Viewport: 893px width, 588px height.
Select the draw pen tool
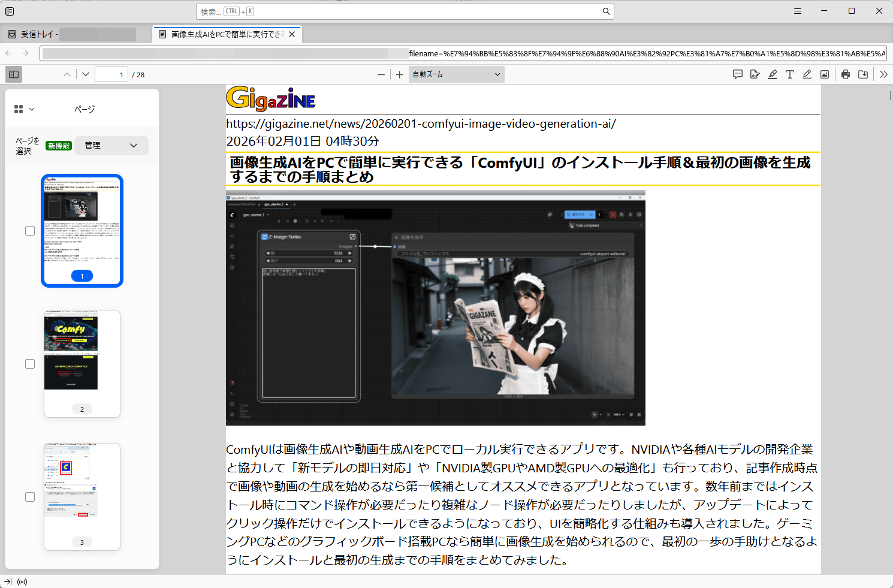pyautogui.click(x=807, y=74)
